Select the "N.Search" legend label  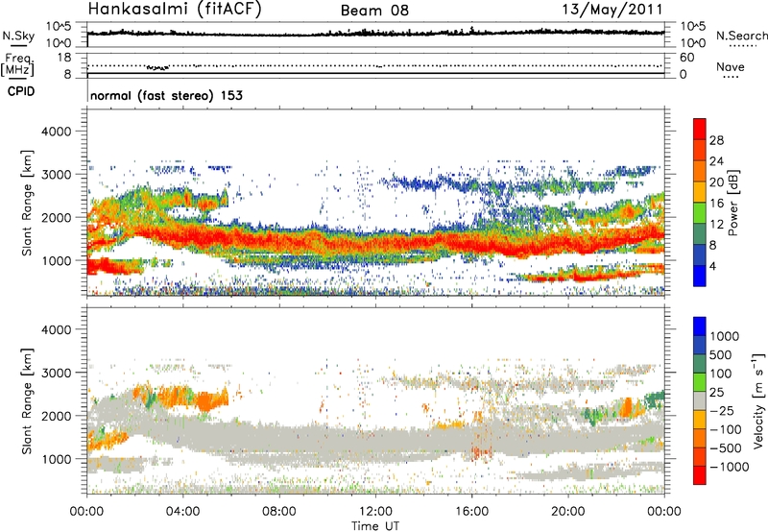[x=741, y=36]
